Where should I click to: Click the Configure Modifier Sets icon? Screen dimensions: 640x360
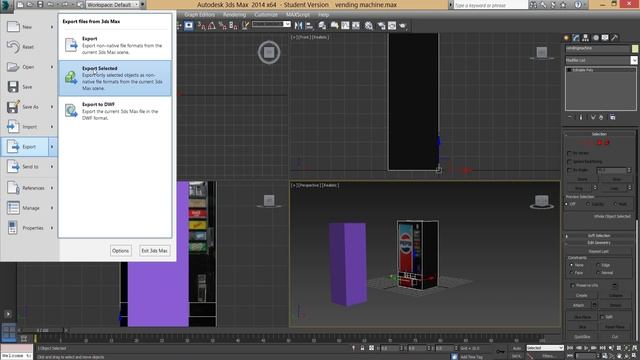[613, 118]
